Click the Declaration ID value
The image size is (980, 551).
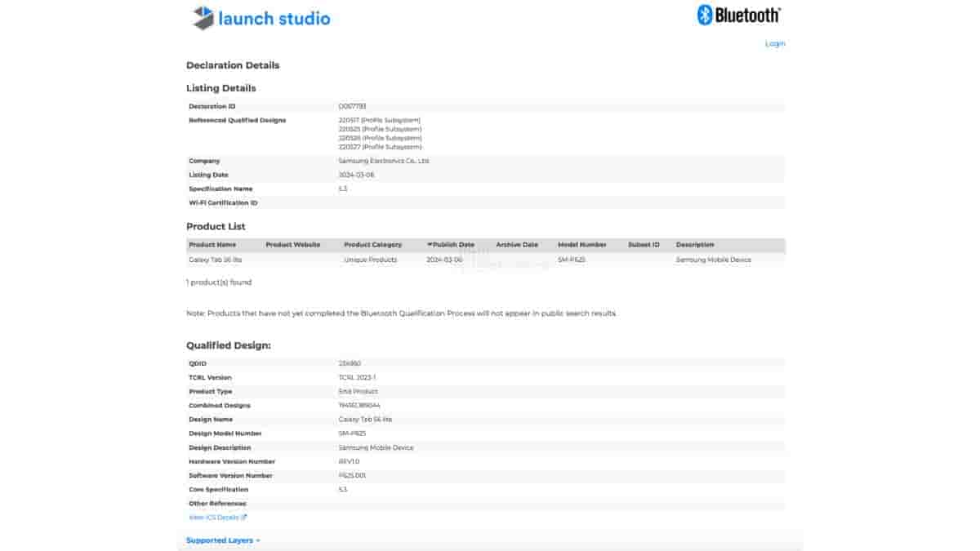[x=352, y=106]
